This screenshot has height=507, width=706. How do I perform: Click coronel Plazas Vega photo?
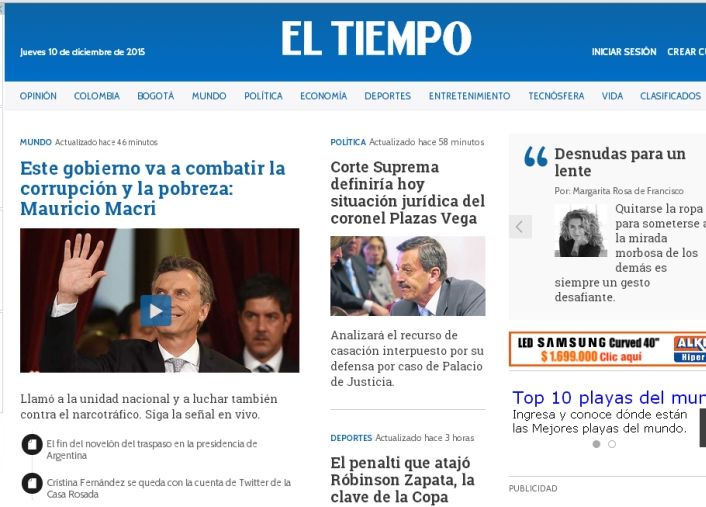click(407, 276)
